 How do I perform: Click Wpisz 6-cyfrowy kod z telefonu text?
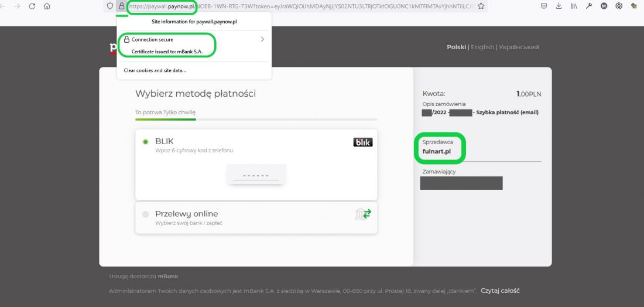(x=194, y=151)
